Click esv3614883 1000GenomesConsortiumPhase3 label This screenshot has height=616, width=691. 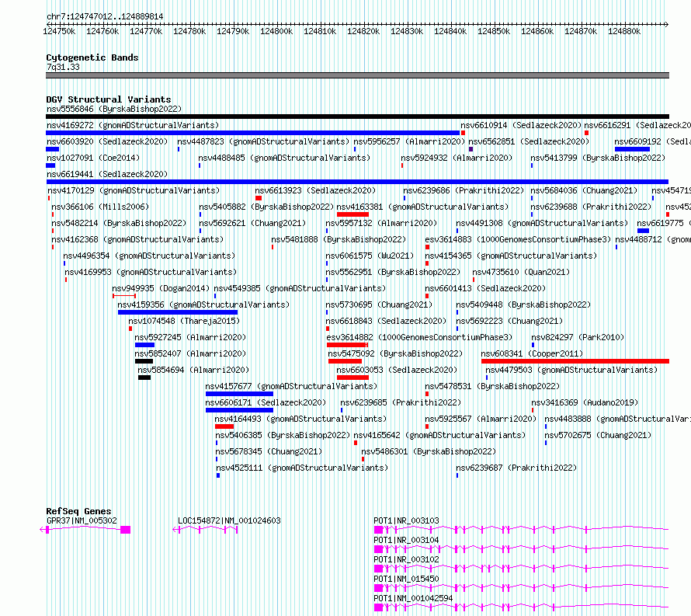[x=518, y=239]
